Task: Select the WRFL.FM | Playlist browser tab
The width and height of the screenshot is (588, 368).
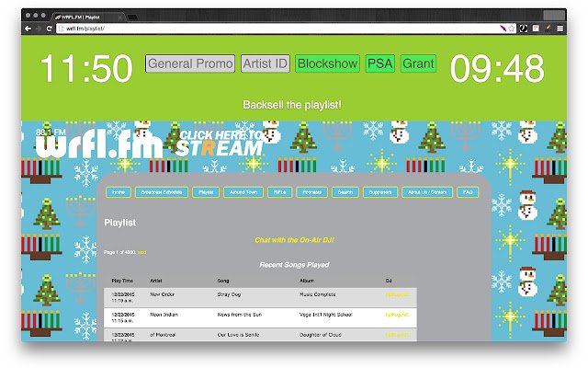Action: tap(86, 17)
